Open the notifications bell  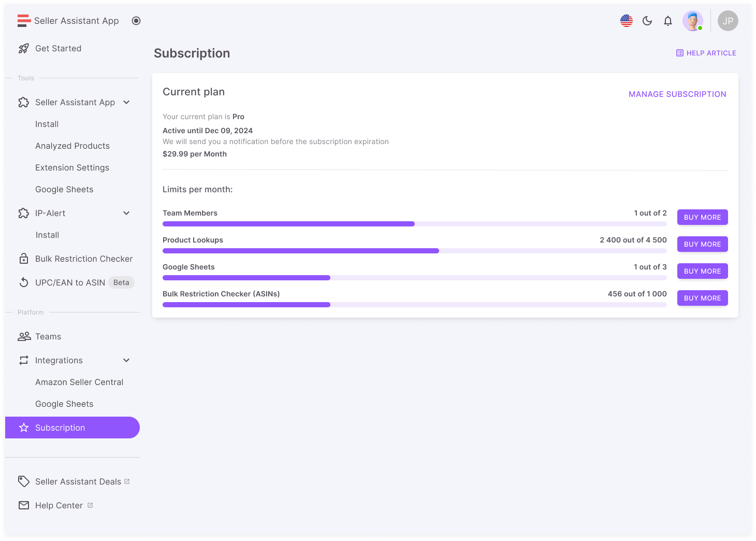(x=667, y=21)
